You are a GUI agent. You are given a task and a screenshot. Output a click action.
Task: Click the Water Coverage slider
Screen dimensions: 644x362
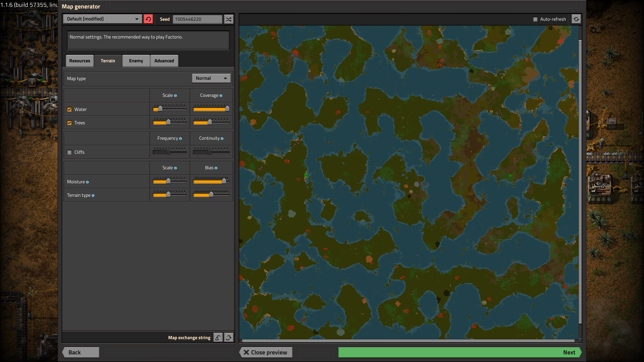(x=211, y=108)
